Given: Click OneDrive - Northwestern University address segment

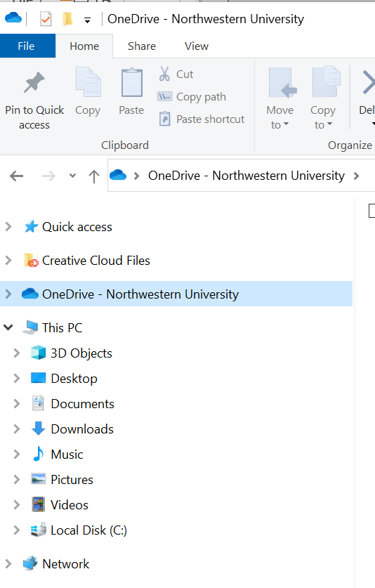Looking at the screenshot, I should point(246,176).
